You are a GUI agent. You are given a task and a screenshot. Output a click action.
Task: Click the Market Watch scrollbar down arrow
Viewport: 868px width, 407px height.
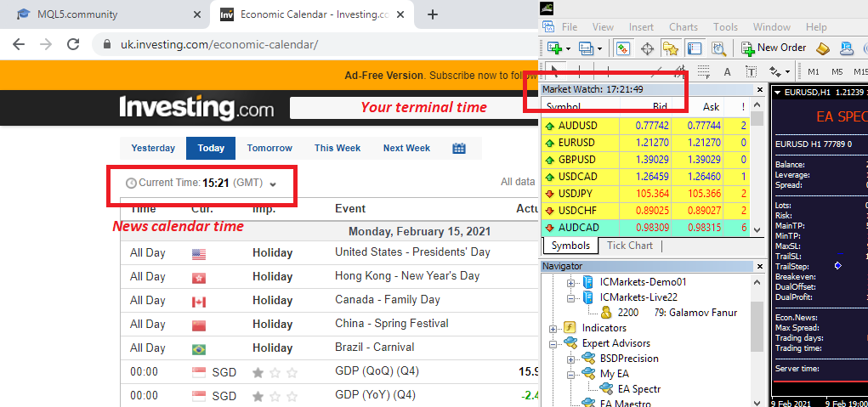757,230
